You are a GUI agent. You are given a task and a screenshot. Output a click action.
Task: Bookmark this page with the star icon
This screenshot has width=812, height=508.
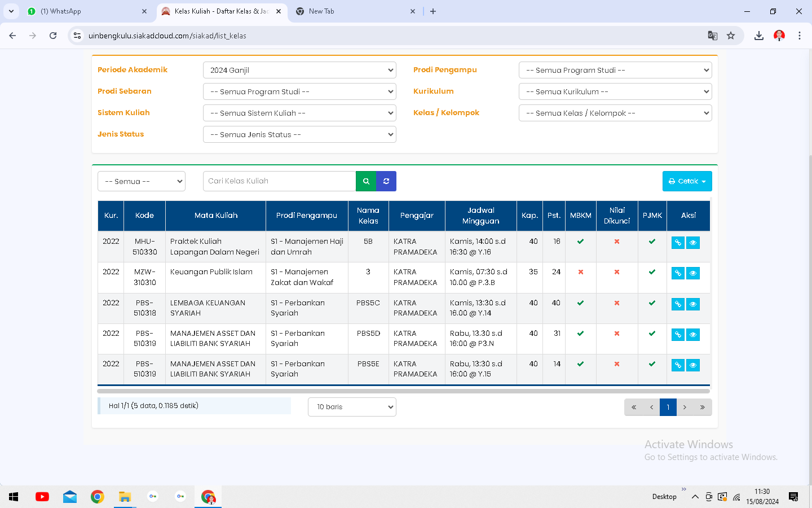coord(731,36)
